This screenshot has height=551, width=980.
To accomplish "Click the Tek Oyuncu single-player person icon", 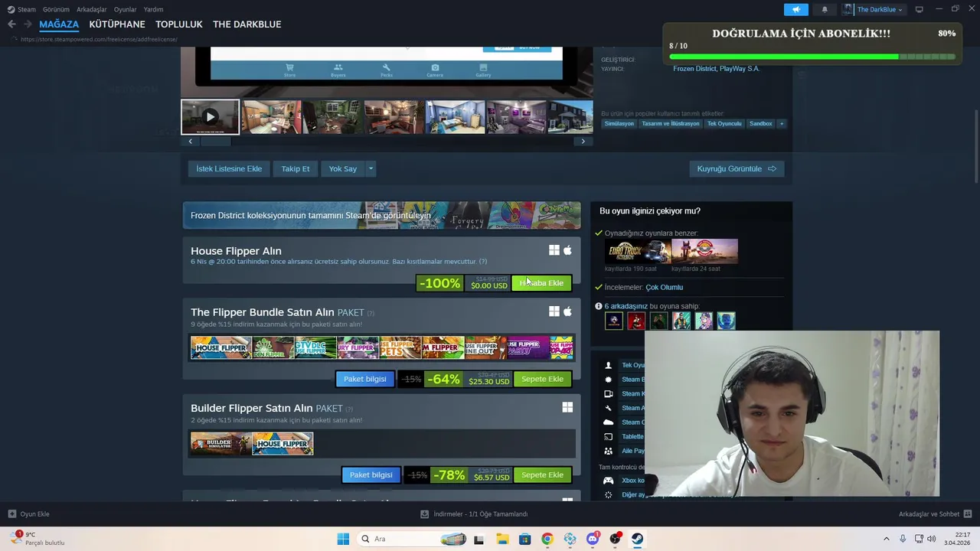I will click(x=608, y=365).
